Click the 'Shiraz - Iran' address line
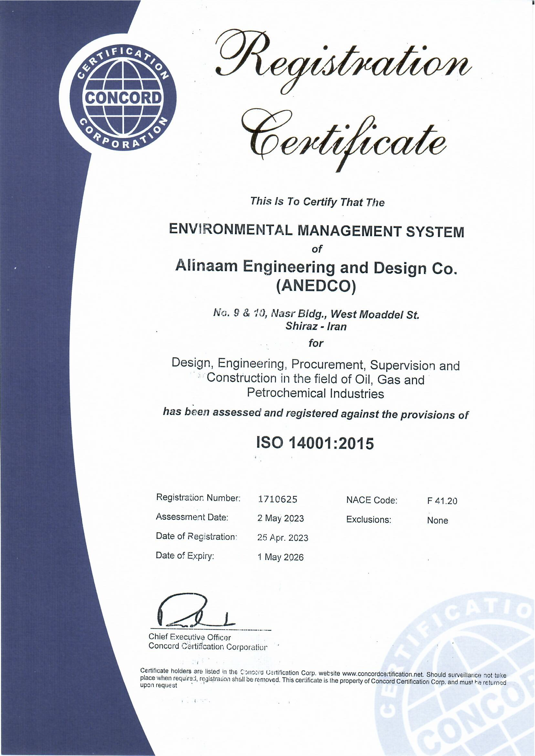The image size is (535, 756). click(x=316, y=326)
